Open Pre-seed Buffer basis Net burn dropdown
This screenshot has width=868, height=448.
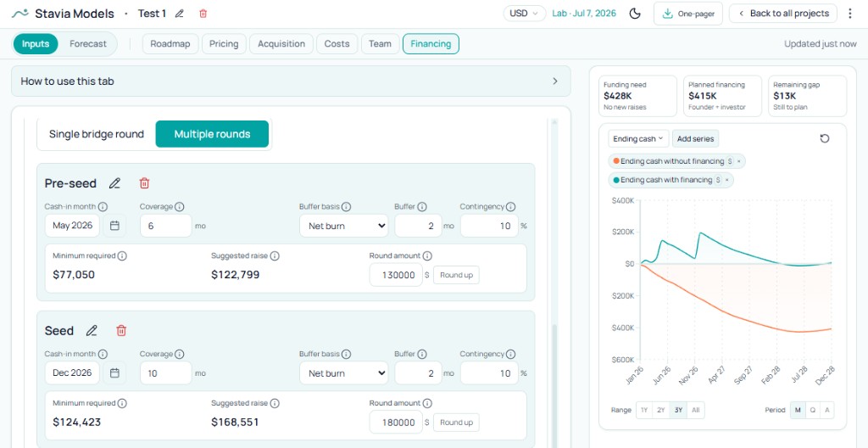[x=344, y=226]
